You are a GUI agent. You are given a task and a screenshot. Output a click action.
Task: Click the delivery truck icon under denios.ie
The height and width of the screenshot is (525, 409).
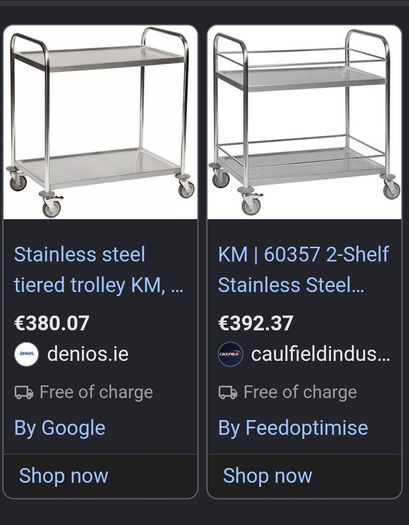[x=24, y=392]
